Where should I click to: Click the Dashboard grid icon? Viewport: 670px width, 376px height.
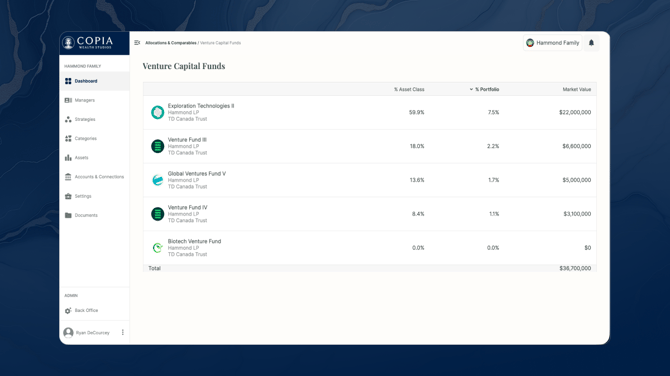pos(68,81)
